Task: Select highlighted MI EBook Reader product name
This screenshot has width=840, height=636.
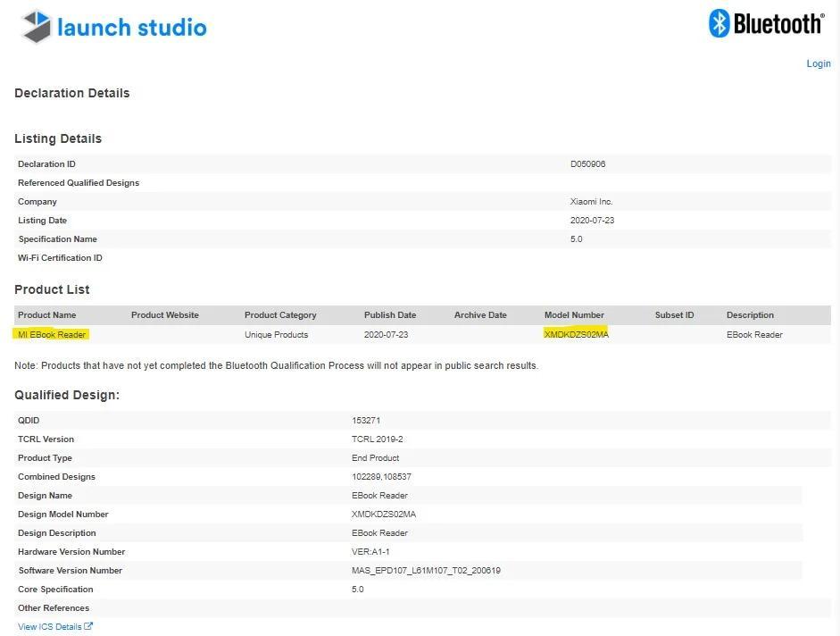Action: click(52, 335)
